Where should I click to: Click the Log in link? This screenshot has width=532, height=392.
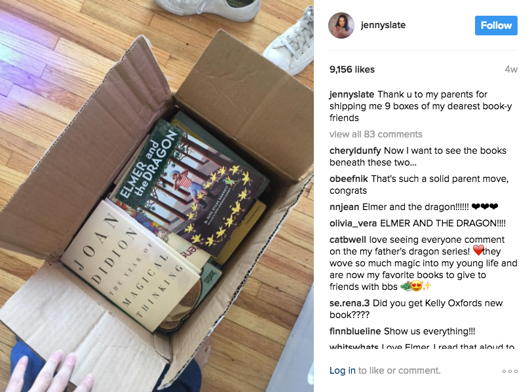343,370
